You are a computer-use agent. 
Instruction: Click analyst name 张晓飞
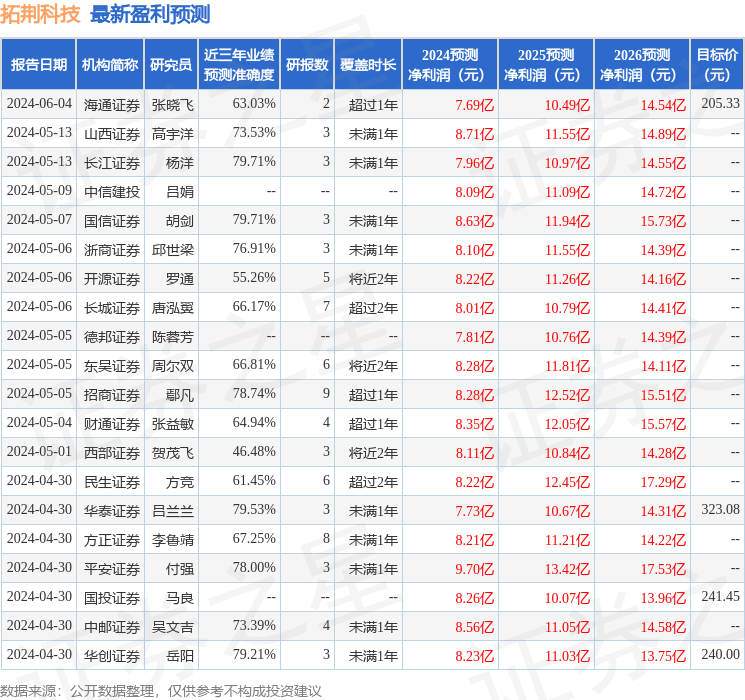172,105
